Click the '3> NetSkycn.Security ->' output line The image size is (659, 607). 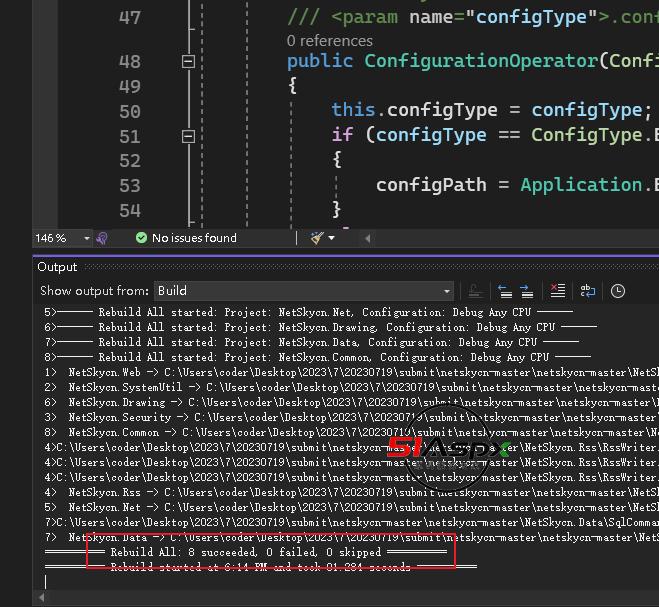coord(351,418)
